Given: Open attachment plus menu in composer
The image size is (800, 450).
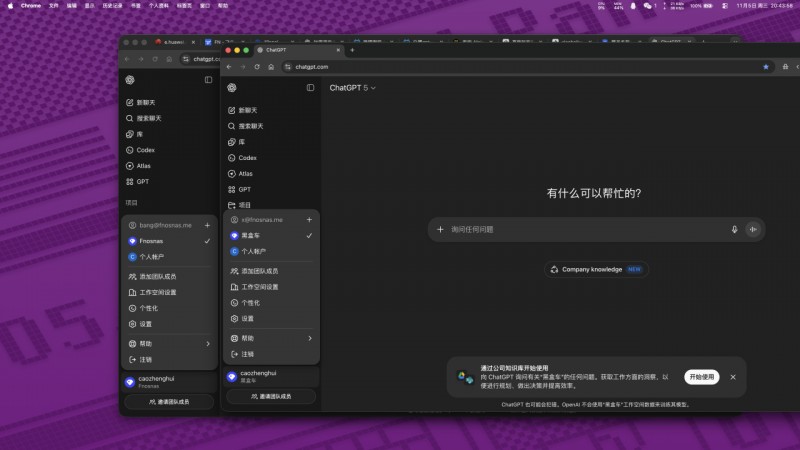Looking at the screenshot, I should click(440, 230).
